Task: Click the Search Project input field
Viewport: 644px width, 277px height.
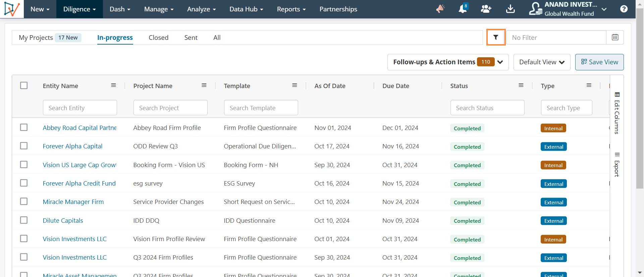Action: point(170,108)
